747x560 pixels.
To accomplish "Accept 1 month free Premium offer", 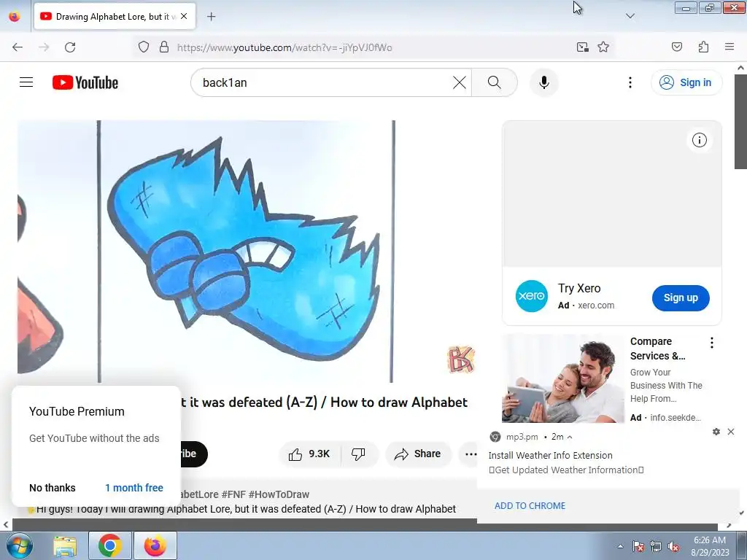I will point(134,488).
